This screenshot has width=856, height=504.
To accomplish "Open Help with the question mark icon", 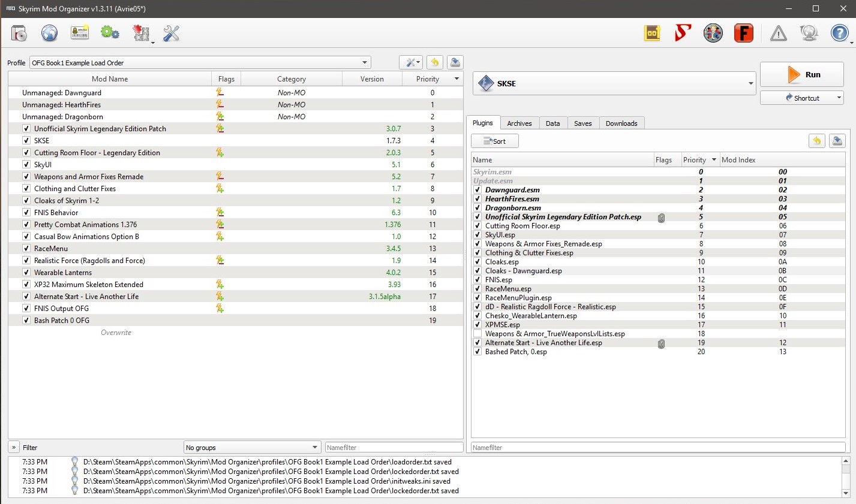I will click(x=839, y=33).
